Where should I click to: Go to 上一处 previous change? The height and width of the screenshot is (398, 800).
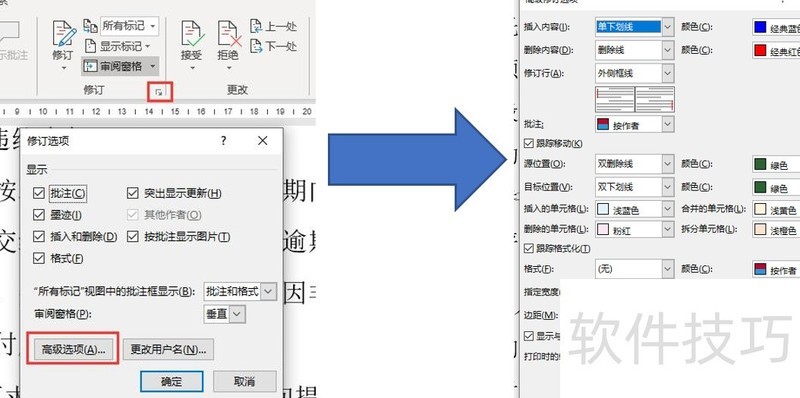pyautogui.click(x=273, y=26)
